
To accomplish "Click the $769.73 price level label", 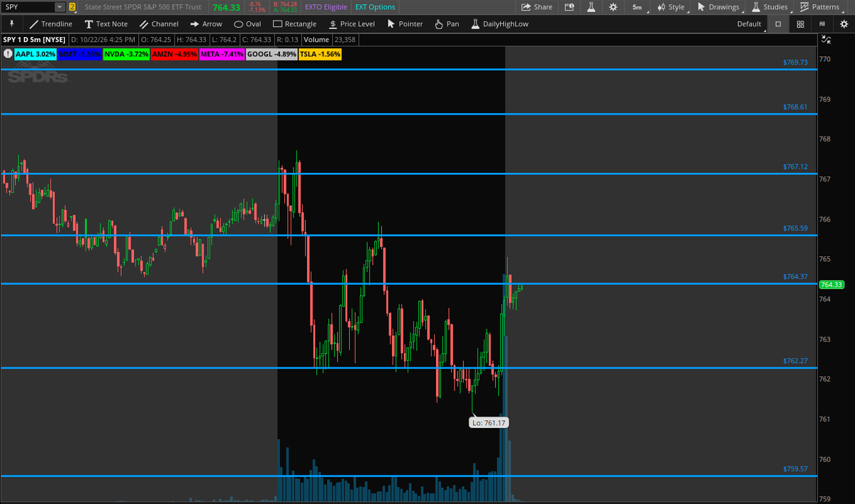I will pos(794,63).
